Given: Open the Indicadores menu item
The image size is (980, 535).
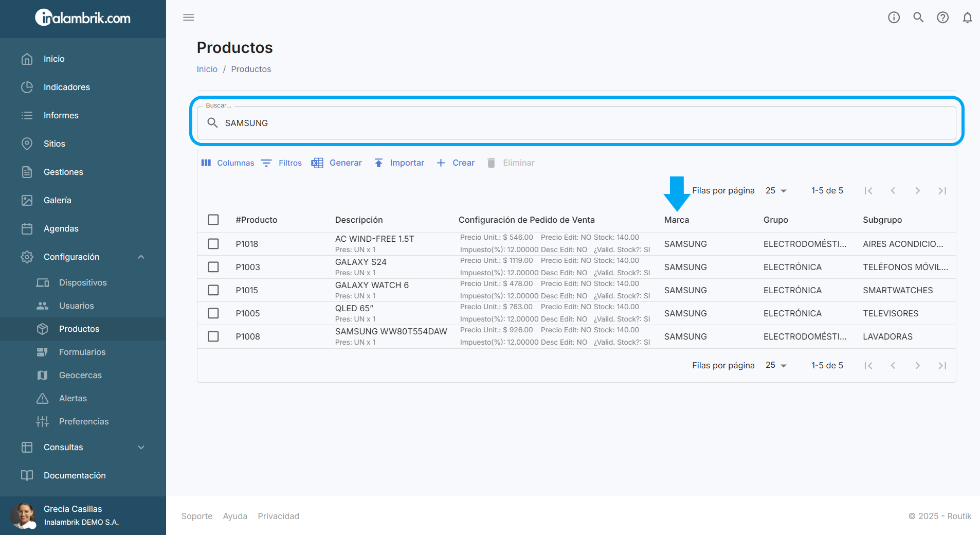Looking at the screenshot, I should pos(83,87).
